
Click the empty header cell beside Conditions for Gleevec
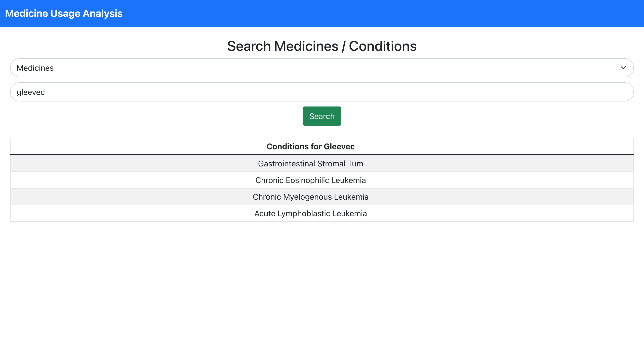622,147
